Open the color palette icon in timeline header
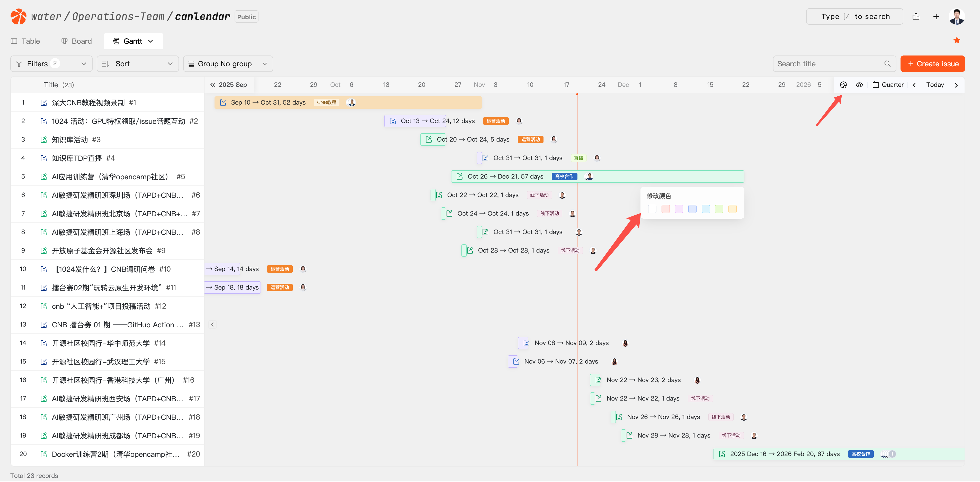The image size is (980, 482). point(843,85)
